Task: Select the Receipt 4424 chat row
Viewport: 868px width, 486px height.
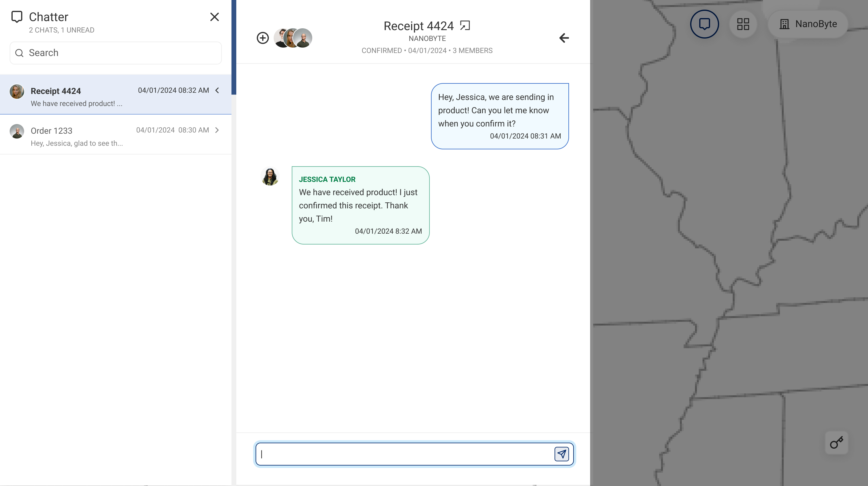Action: [115, 95]
